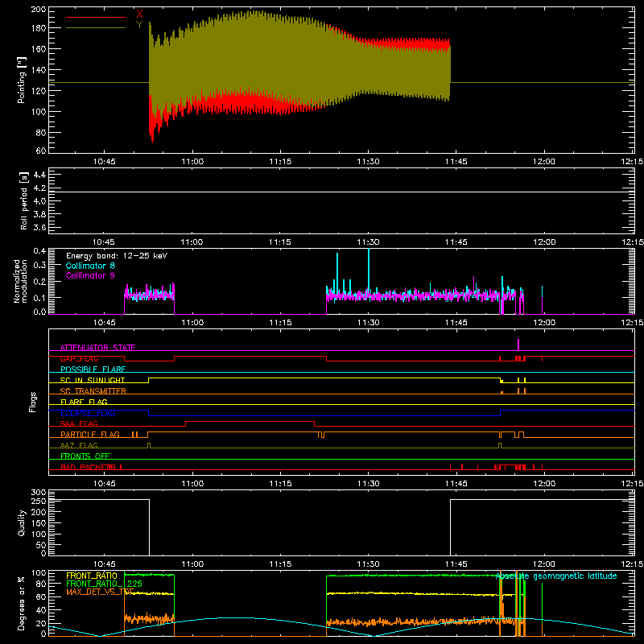Click '11:45' under the Flags plot
Image resolution: width=644 pixels, height=644 pixels.
[456, 484]
